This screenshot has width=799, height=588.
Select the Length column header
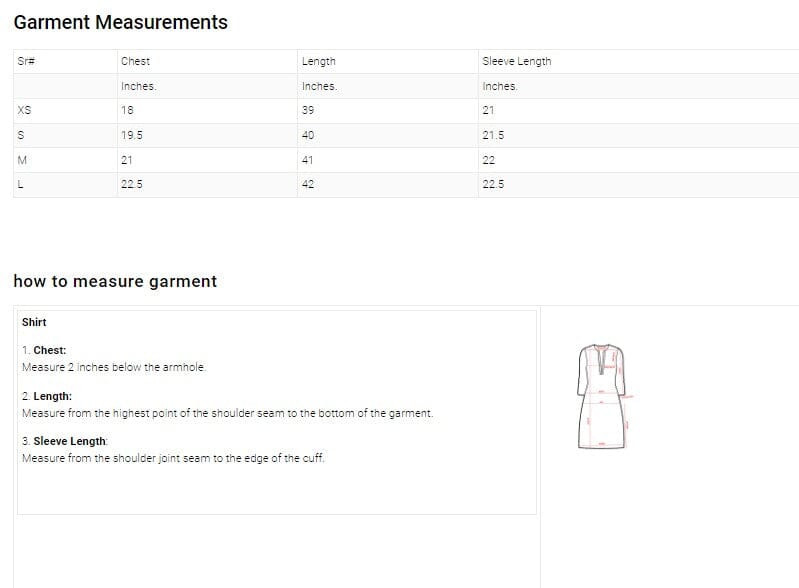(318, 61)
